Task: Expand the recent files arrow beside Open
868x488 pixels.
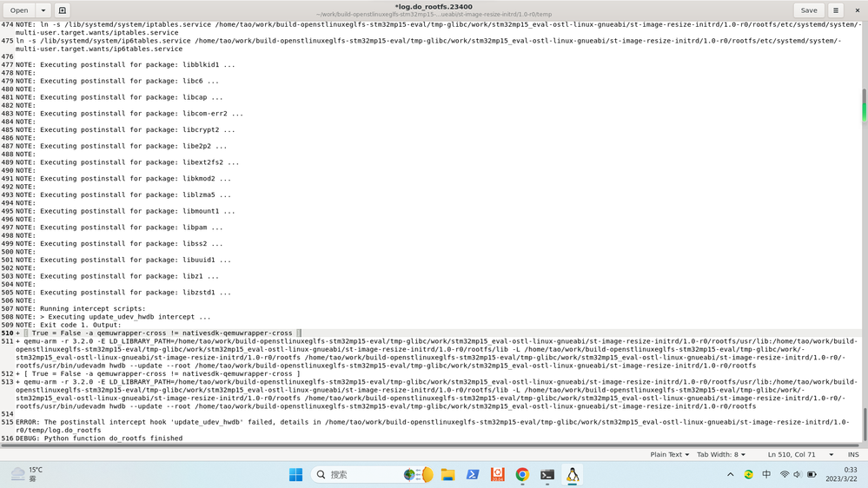Action: pos(43,10)
